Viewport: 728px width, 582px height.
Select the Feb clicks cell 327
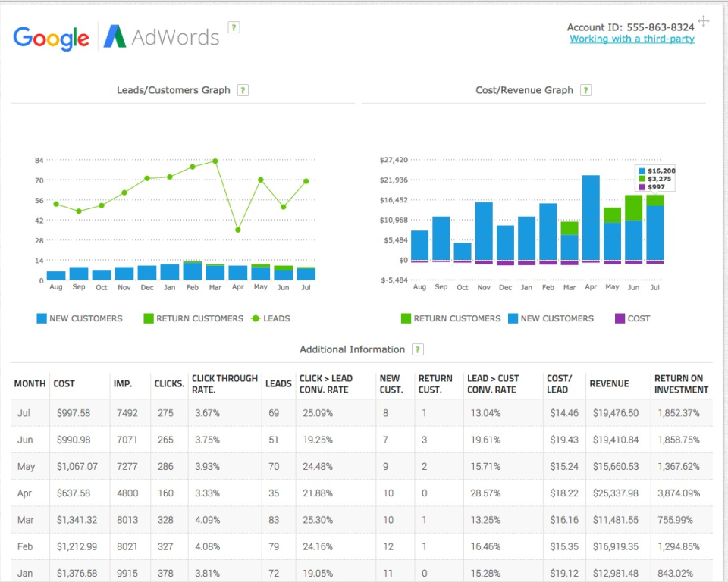165,546
